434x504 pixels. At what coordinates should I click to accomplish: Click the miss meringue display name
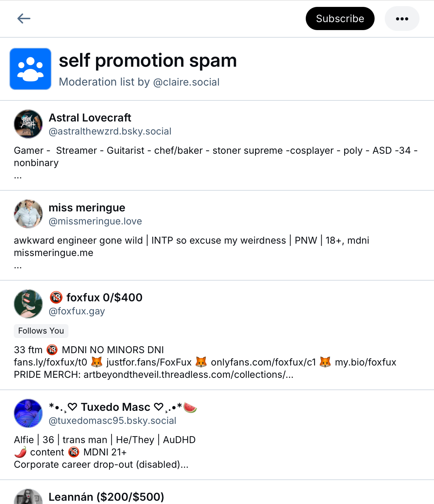point(87,208)
